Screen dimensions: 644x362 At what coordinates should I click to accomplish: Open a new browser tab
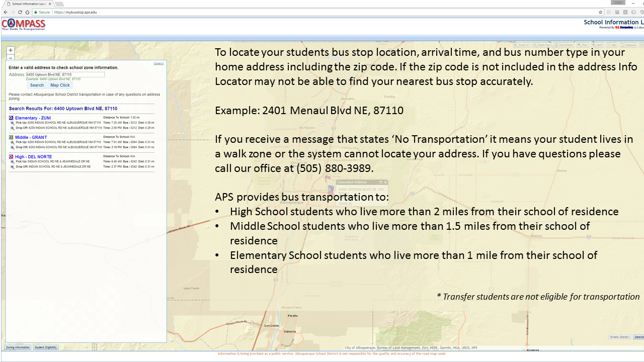59,4
